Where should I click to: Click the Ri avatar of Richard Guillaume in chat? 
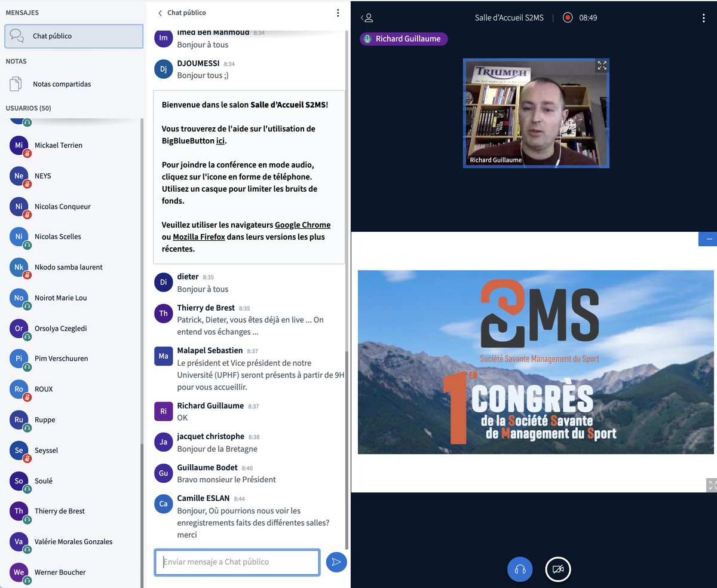coord(164,411)
